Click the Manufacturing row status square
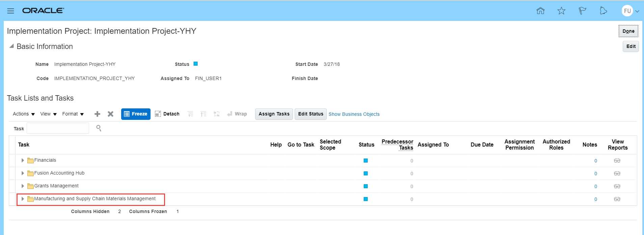This screenshot has height=235, width=644. (366, 199)
